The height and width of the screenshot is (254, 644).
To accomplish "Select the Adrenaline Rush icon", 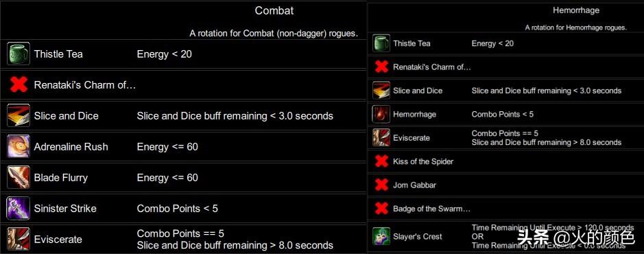I will [19, 147].
